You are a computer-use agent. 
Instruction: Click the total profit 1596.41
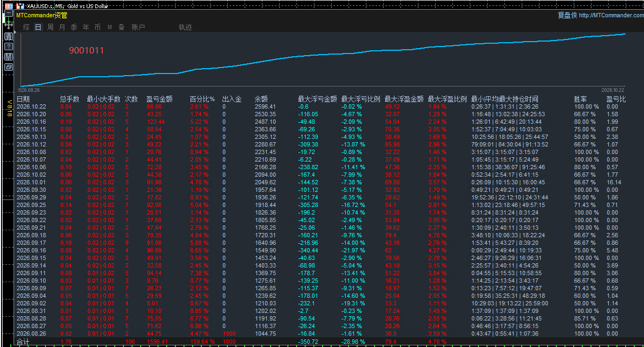157,342
